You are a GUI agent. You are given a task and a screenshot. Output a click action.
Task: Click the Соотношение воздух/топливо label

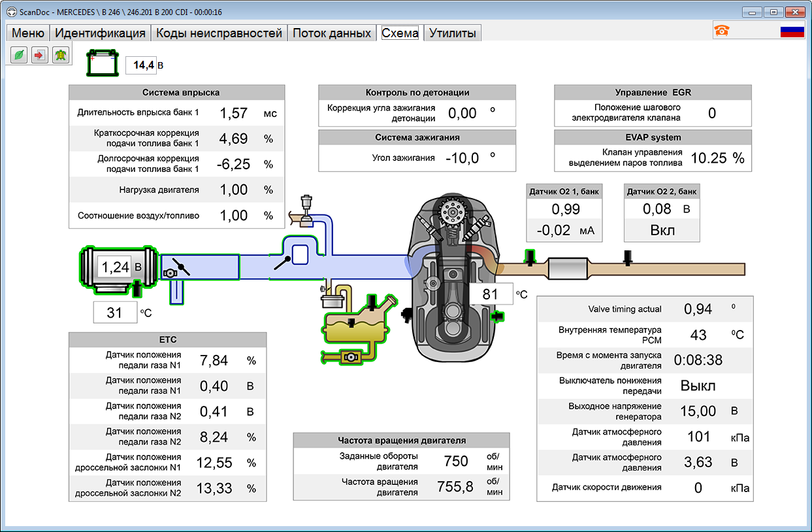coord(138,216)
